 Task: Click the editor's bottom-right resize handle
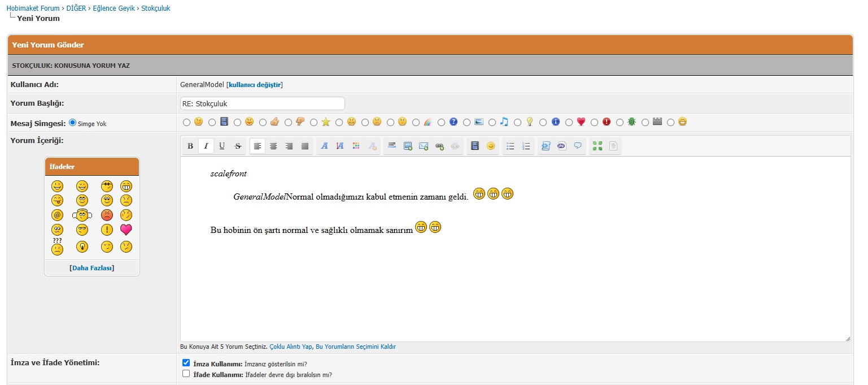[847, 339]
